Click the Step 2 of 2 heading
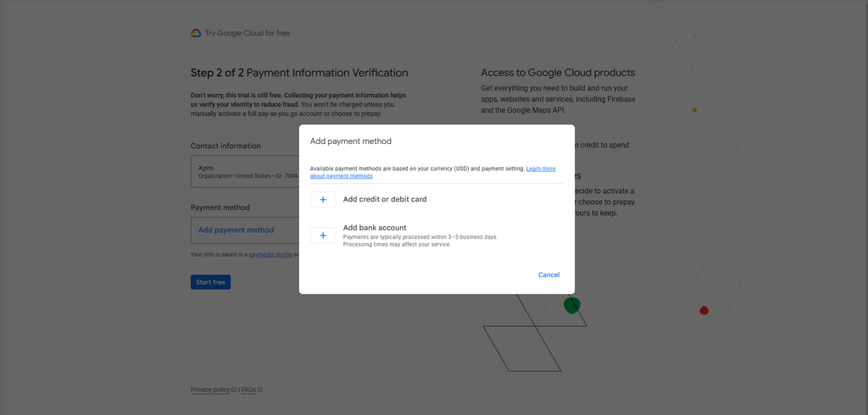 click(299, 73)
